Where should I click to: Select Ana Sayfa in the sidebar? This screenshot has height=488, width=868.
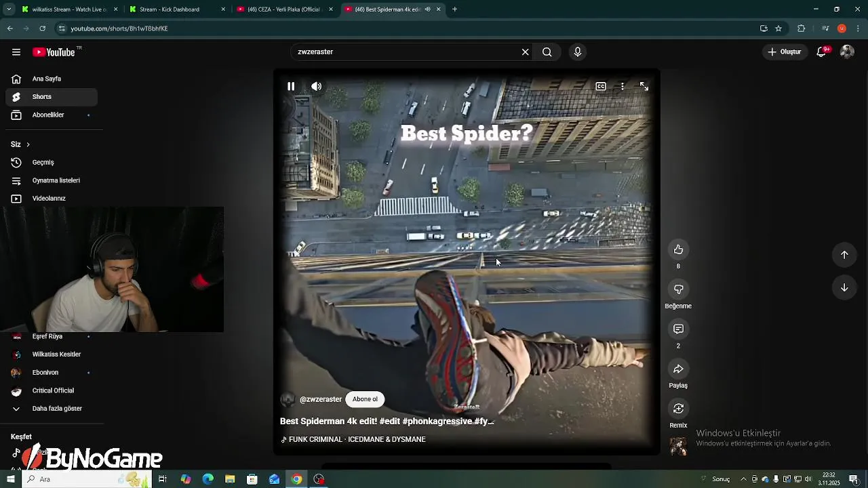[52, 79]
